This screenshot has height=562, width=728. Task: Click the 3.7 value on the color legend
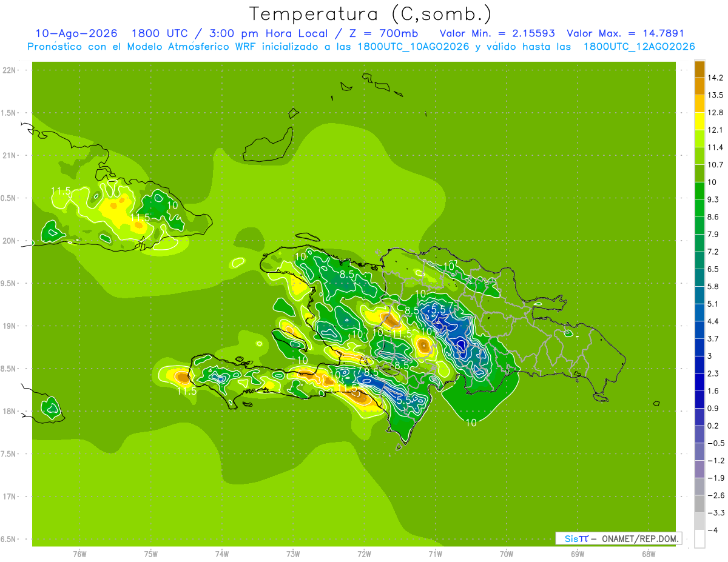pos(713,338)
